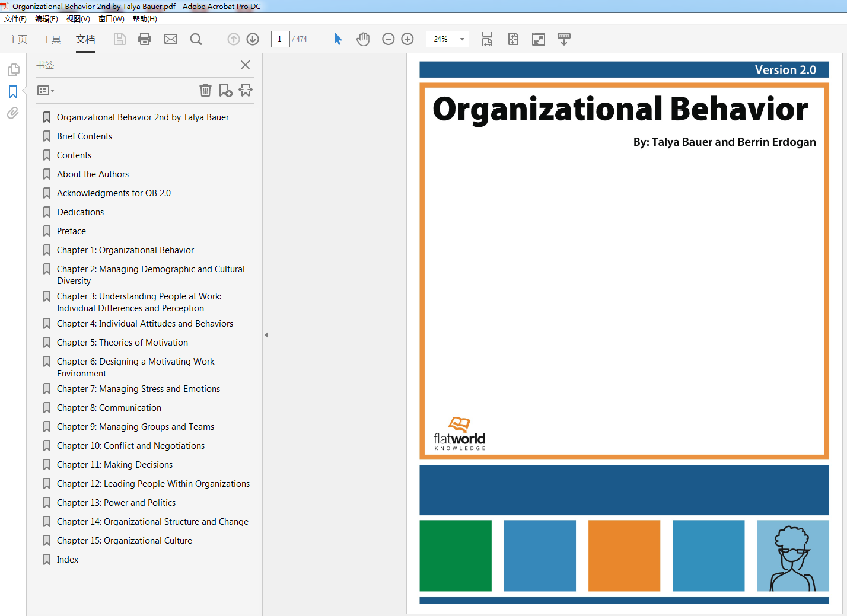Open Chapter 8: Communication bookmark
Image resolution: width=847 pixels, height=616 pixels.
click(109, 408)
